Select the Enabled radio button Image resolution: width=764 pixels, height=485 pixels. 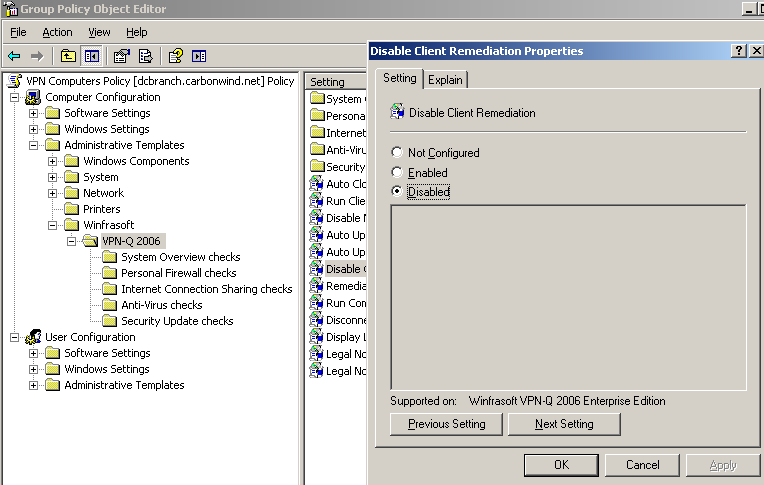point(397,173)
